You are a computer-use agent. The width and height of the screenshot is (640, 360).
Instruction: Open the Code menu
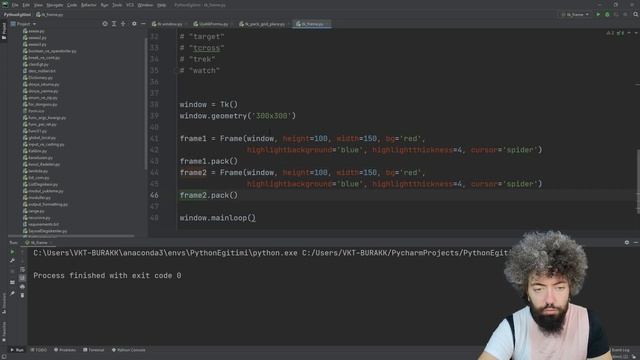click(x=72, y=5)
